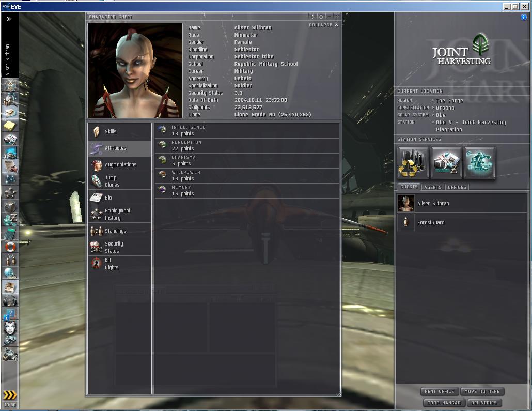Open the Kill Rights section
Viewport: 532px width, 411px height.
119,264
